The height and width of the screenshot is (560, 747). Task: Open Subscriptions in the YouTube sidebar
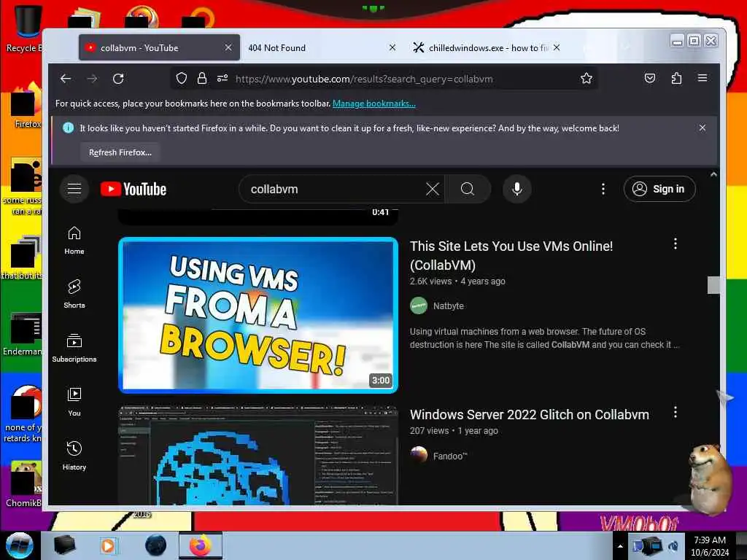(x=74, y=348)
